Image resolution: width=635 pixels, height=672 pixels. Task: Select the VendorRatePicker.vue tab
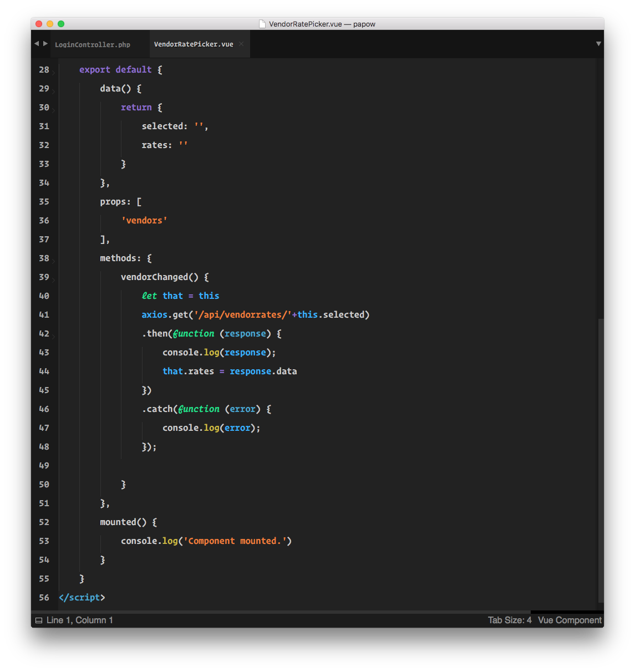pos(194,44)
